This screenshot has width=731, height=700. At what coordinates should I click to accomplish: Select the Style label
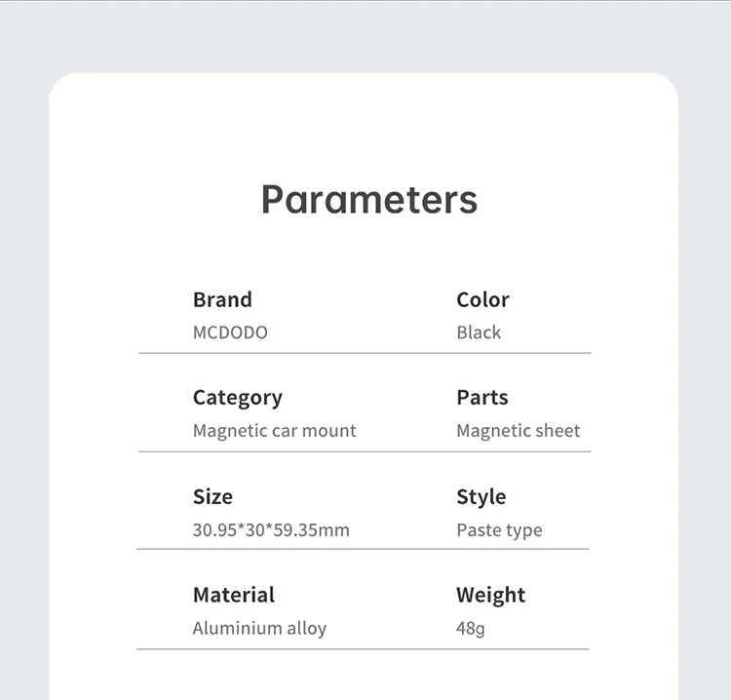[x=481, y=497]
